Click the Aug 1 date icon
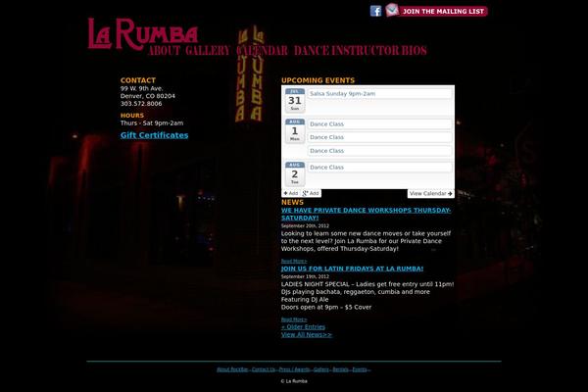The height and width of the screenshot is (392, 588). pos(295,131)
